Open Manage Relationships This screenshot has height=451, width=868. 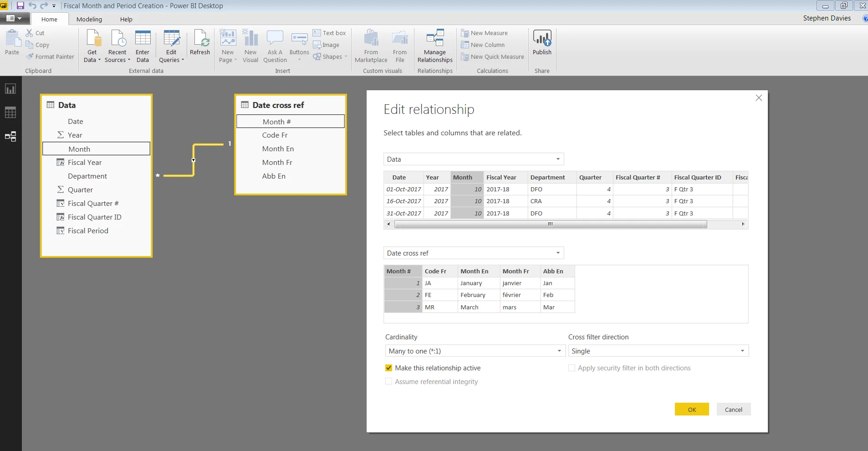tap(435, 46)
